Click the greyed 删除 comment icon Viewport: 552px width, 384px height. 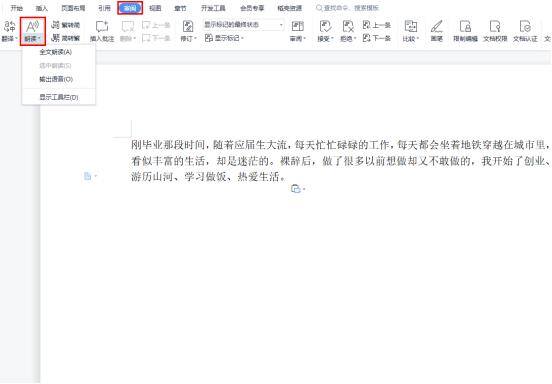(127, 26)
